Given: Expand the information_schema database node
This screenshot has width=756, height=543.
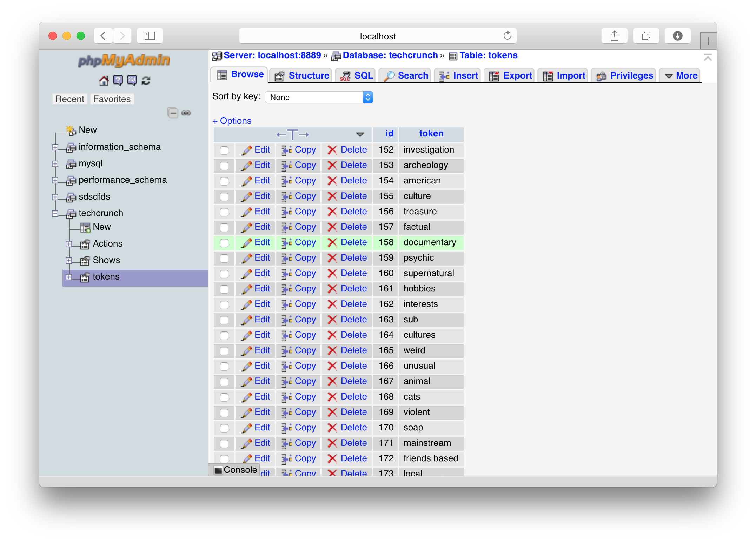Looking at the screenshot, I should (x=55, y=147).
